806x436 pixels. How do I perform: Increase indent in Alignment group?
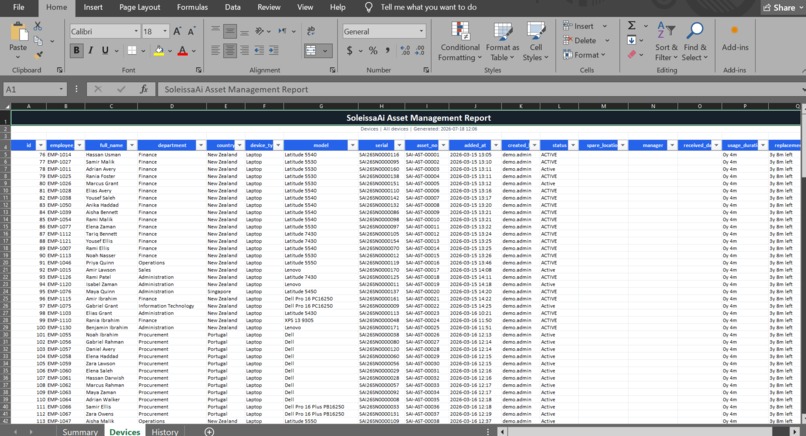click(x=273, y=50)
